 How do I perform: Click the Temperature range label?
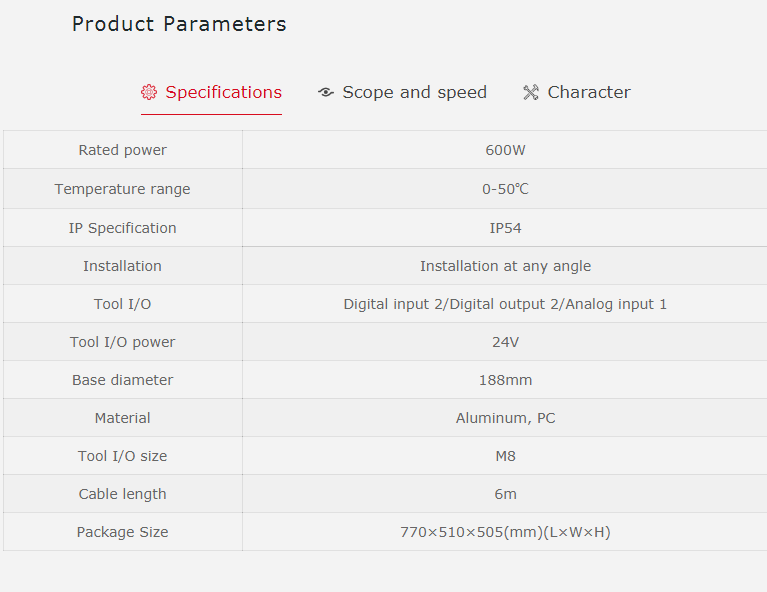[123, 189]
